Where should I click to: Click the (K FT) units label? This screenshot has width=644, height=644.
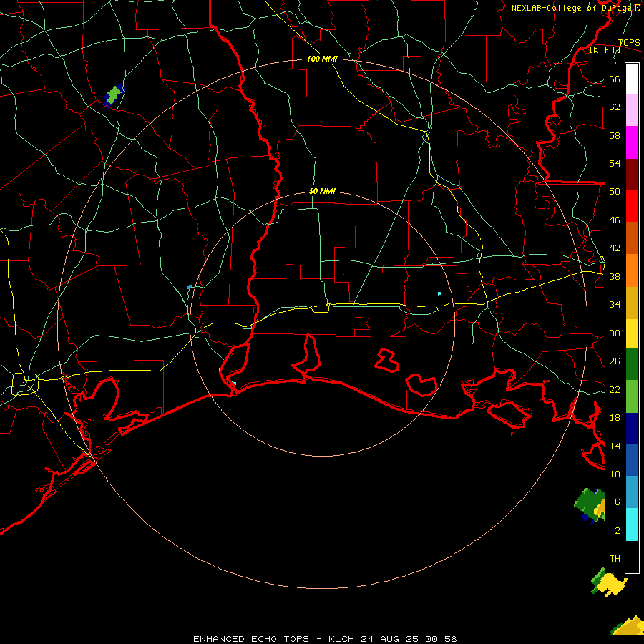pos(605,50)
